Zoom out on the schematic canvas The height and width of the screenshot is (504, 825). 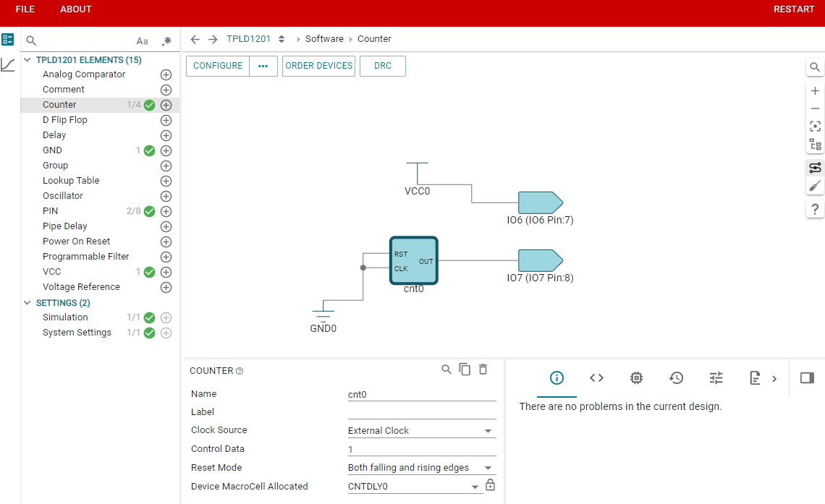point(814,108)
